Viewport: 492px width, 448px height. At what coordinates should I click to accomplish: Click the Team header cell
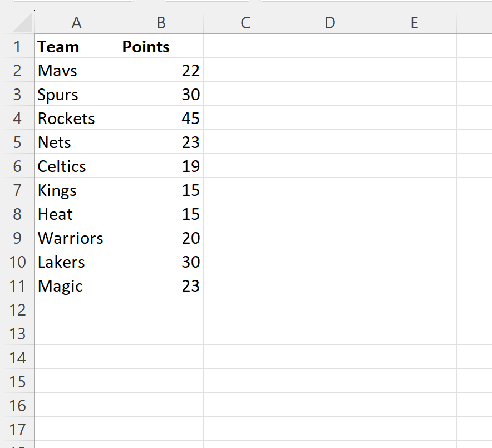click(x=76, y=47)
